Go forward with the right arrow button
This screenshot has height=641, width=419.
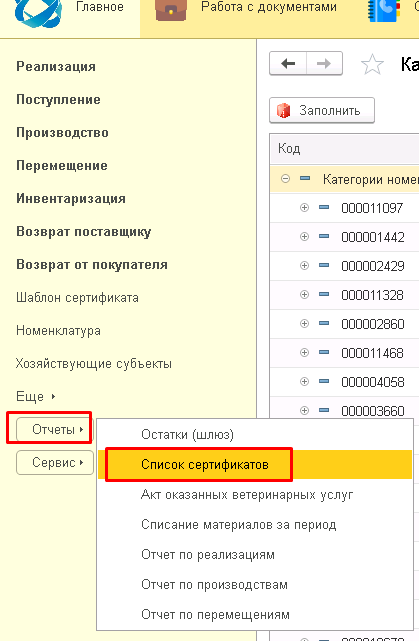point(324,63)
